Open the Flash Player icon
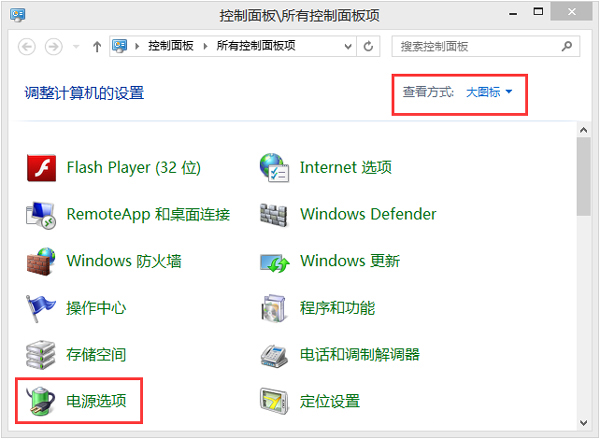Image resolution: width=603 pixels, height=441 pixels. pos(42,168)
